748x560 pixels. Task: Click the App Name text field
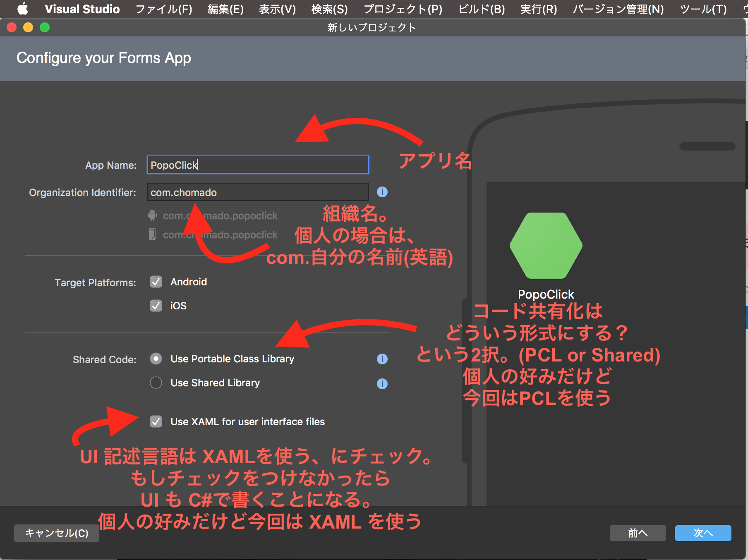click(258, 165)
